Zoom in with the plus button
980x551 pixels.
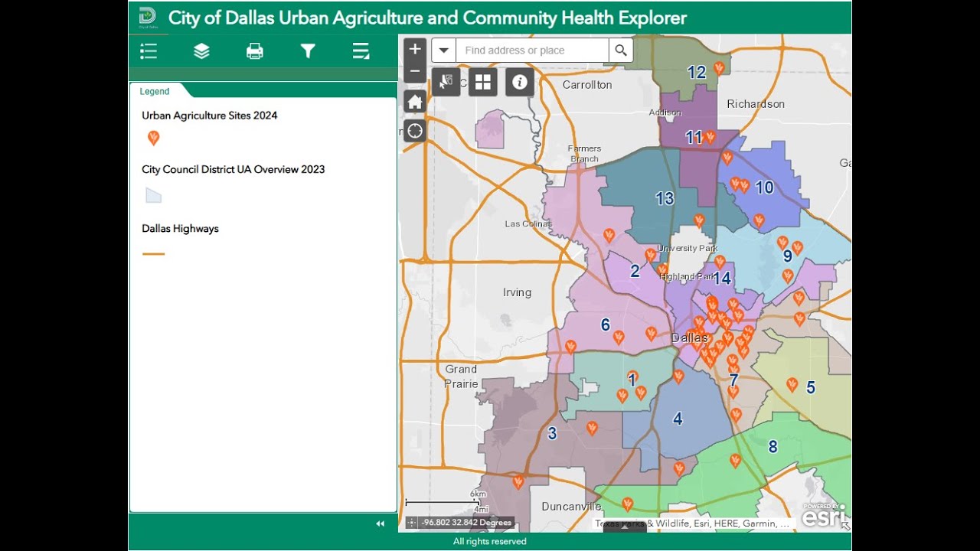pos(415,49)
